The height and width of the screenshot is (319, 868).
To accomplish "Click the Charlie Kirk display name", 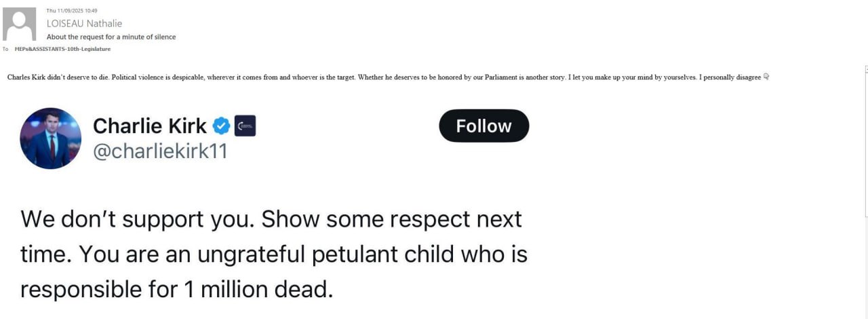I will 149,126.
